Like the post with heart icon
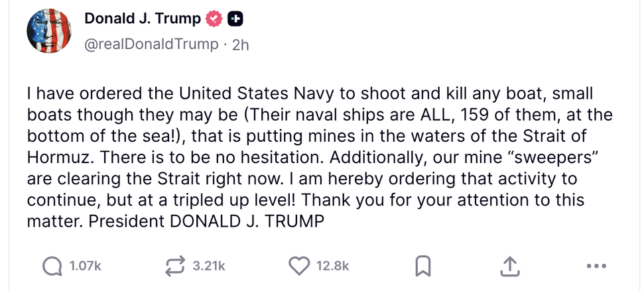Viewport: 644px width, 291px height. click(x=300, y=266)
